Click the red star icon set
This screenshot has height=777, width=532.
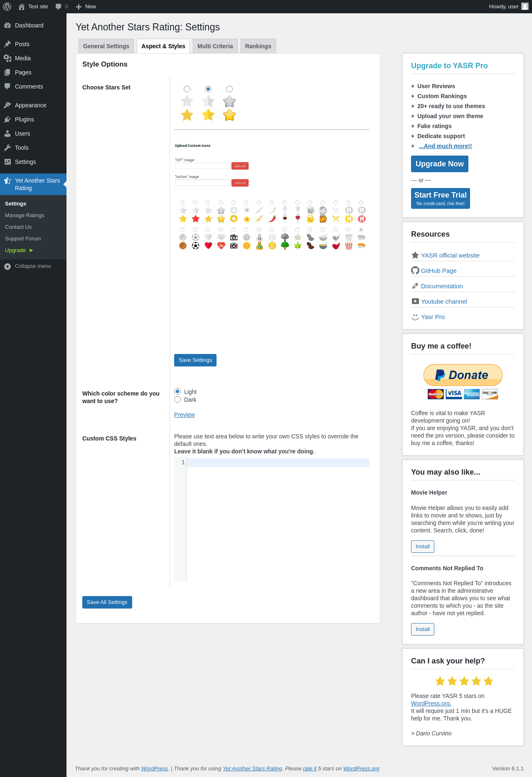(195, 219)
